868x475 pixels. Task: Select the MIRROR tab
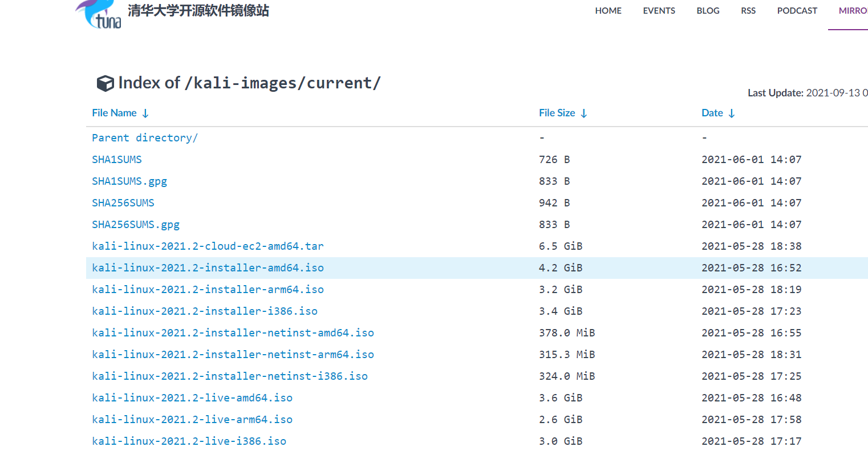point(853,11)
